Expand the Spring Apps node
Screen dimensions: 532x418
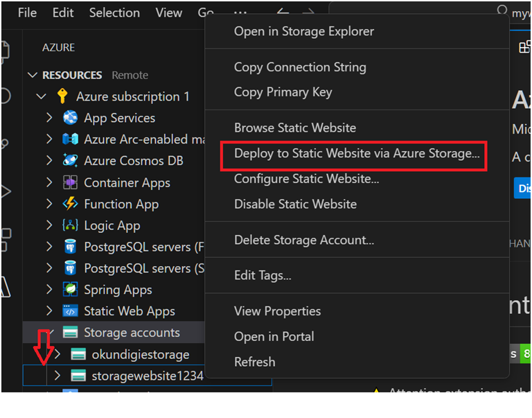click(x=49, y=289)
